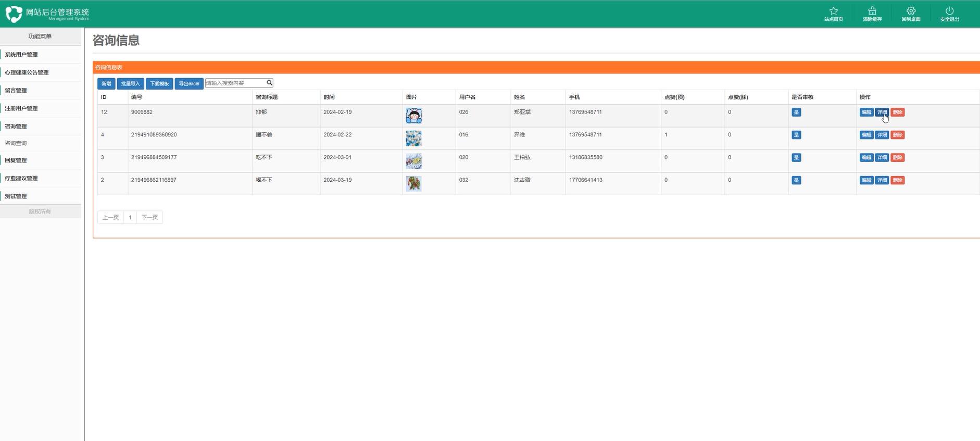The image size is (980, 441).
Task: Open 回到桌面 gear icon
Action: click(911, 11)
